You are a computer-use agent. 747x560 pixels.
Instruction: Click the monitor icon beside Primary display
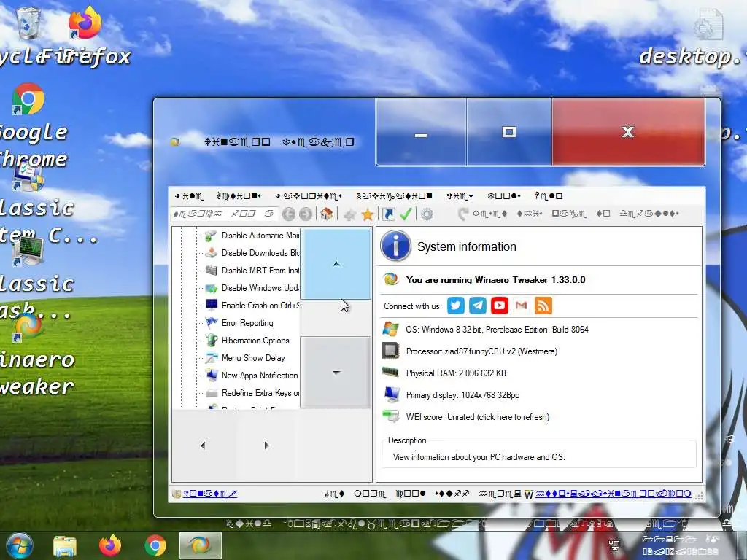pos(391,394)
